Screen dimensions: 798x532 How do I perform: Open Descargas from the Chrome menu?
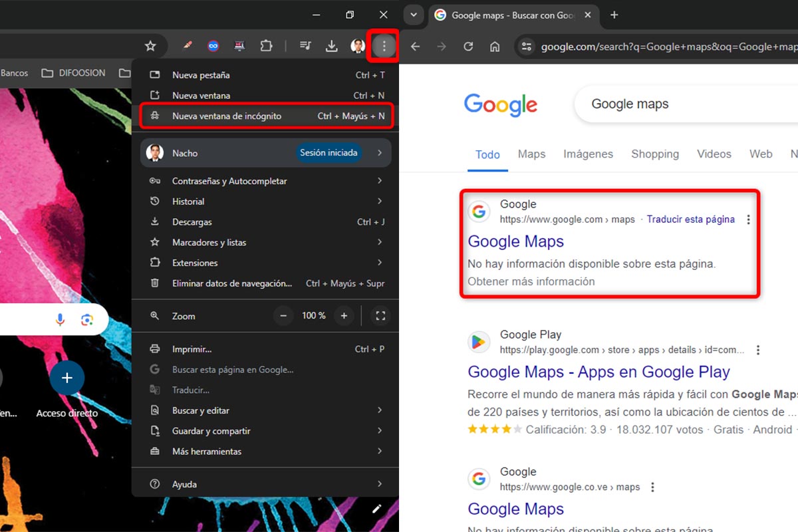265,221
